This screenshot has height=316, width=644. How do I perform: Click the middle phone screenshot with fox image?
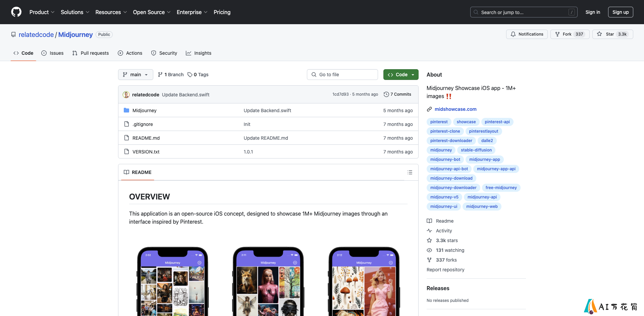(268, 281)
